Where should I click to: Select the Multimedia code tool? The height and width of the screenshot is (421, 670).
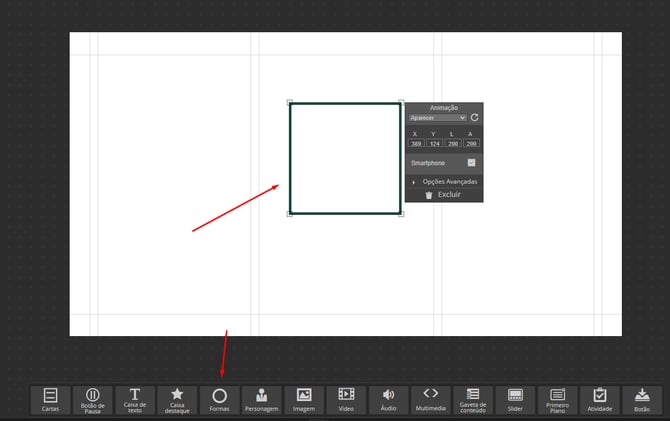click(x=430, y=400)
